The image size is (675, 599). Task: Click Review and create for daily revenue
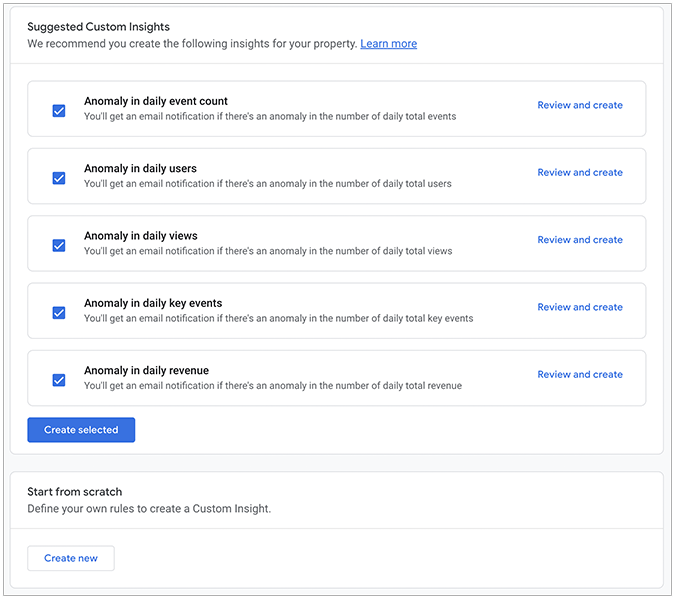[x=580, y=374]
